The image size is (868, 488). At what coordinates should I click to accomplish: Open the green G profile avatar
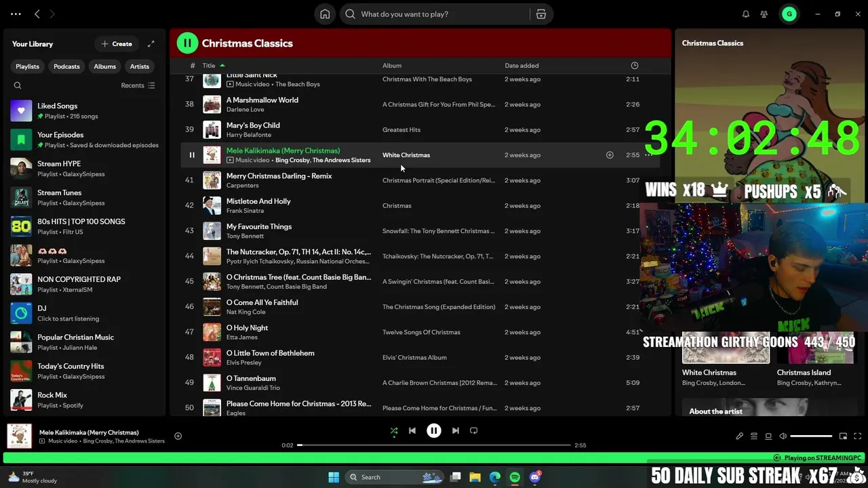[789, 14]
